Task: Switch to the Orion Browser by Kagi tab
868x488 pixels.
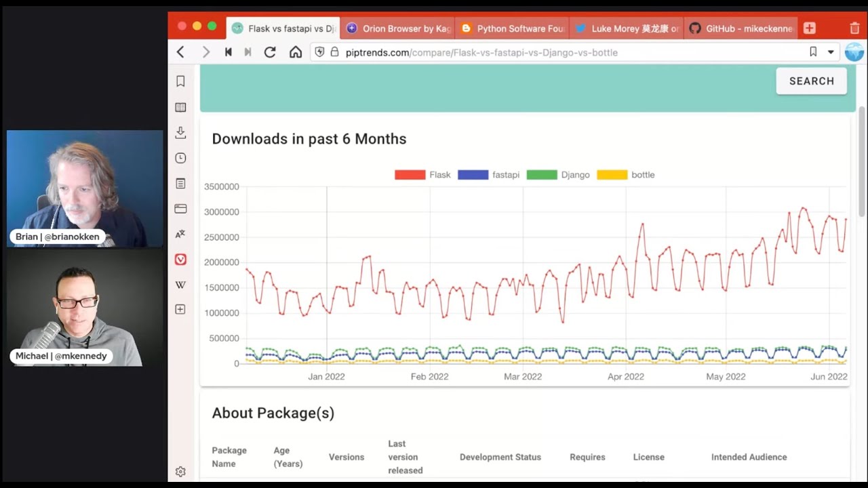Action: 397,28
